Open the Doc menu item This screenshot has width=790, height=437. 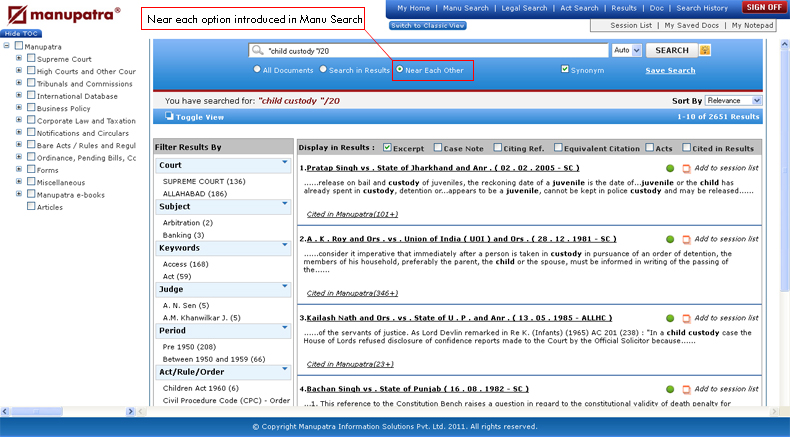[x=656, y=8]
